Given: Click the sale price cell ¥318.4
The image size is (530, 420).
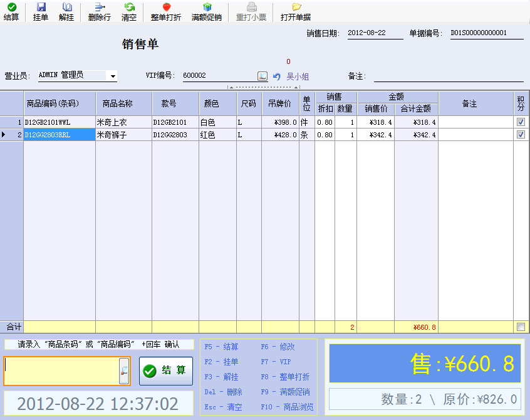Looking at the screenshot, I should [376, 122].
